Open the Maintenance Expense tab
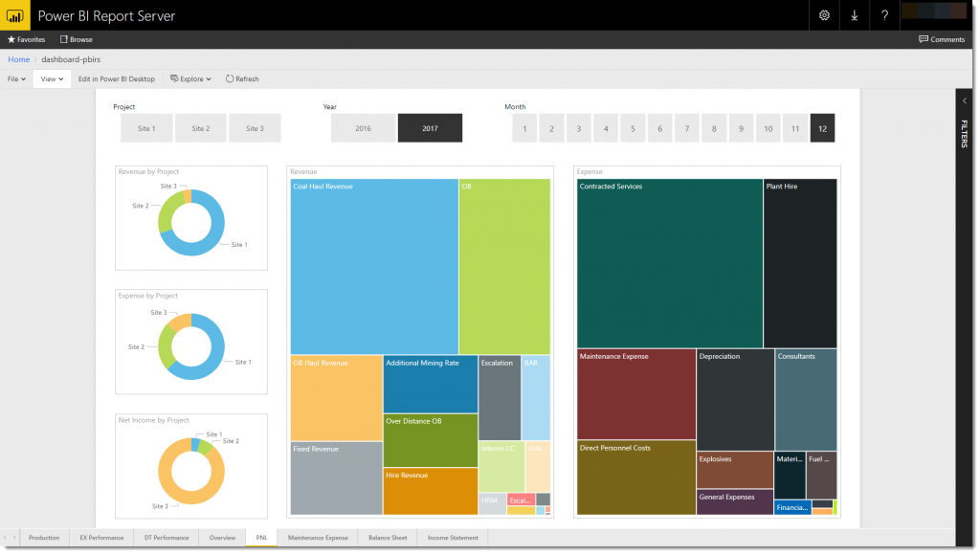 [x=318, y=538]
